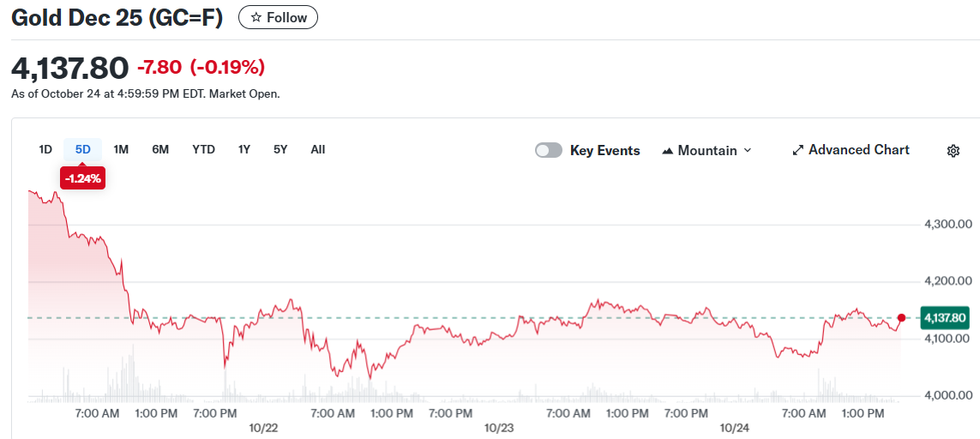Click the red current-price dot on chart
This screenshot has width=980, height=439.
901,318
